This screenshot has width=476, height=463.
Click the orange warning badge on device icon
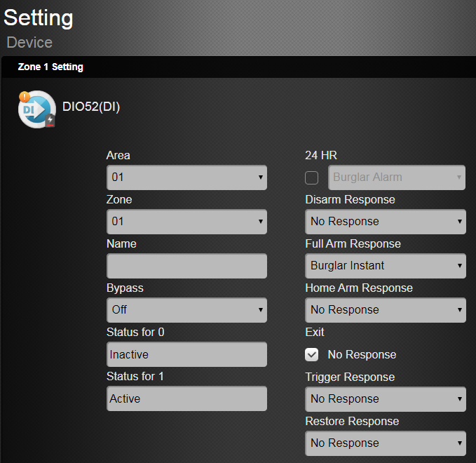point(25,97)
